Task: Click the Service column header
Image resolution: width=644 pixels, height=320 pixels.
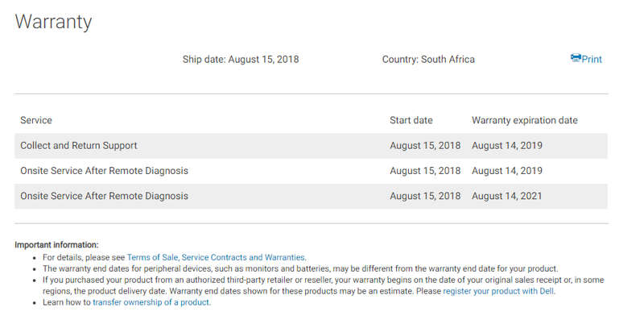Action: [36, 121]
